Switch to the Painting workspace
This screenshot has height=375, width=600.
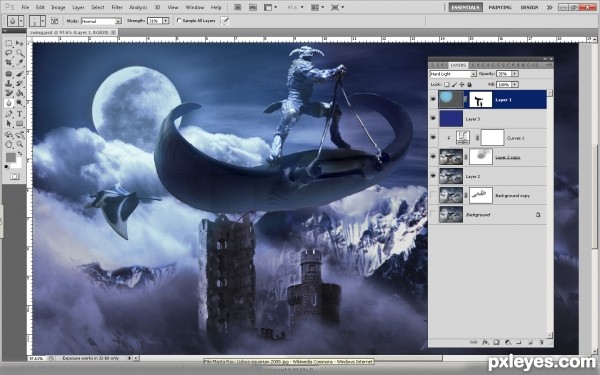coord(500,7)
